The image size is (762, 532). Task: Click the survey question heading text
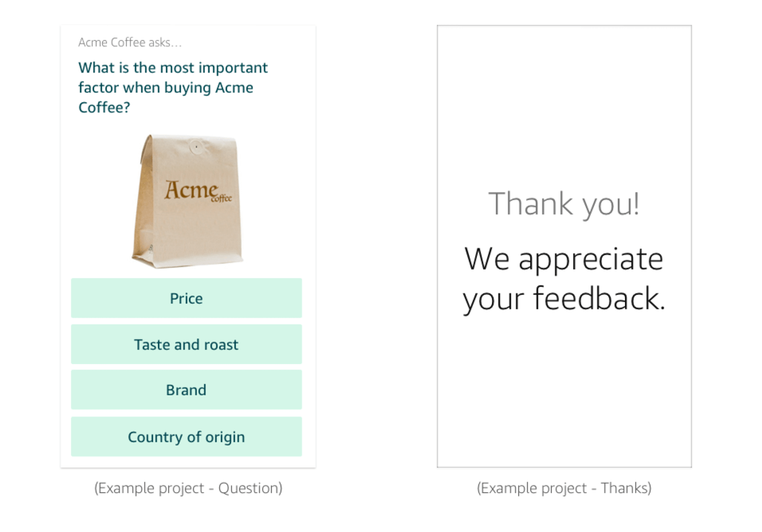pos(173,87)
